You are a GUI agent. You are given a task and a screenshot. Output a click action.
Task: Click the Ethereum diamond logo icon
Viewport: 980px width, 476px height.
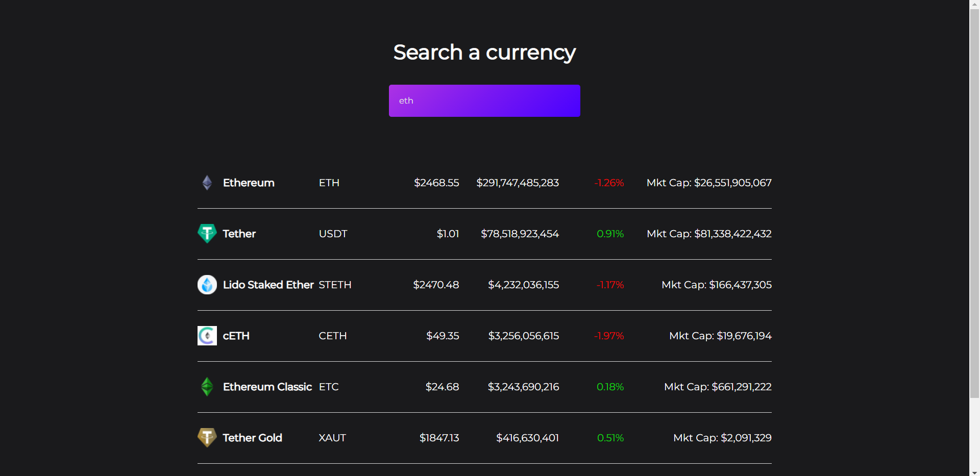click(x=207, y=182)
